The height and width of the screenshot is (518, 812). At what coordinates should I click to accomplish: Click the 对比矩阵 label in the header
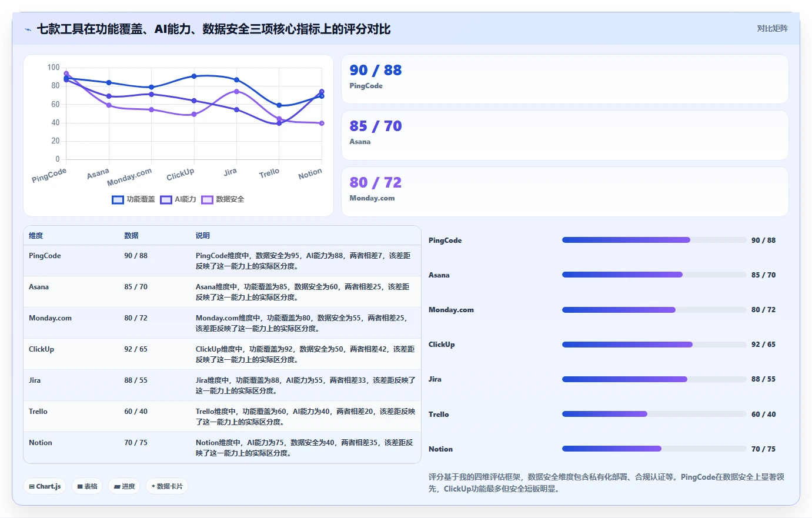(772, 28)
